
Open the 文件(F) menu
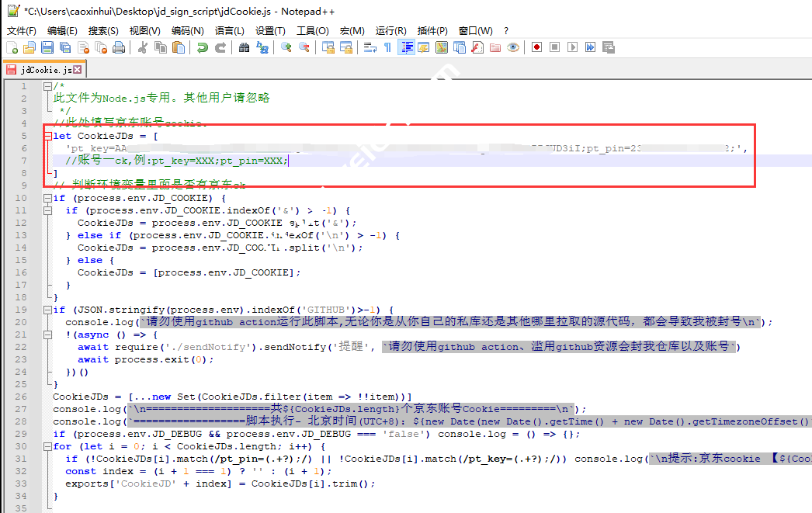coord(21,31)
